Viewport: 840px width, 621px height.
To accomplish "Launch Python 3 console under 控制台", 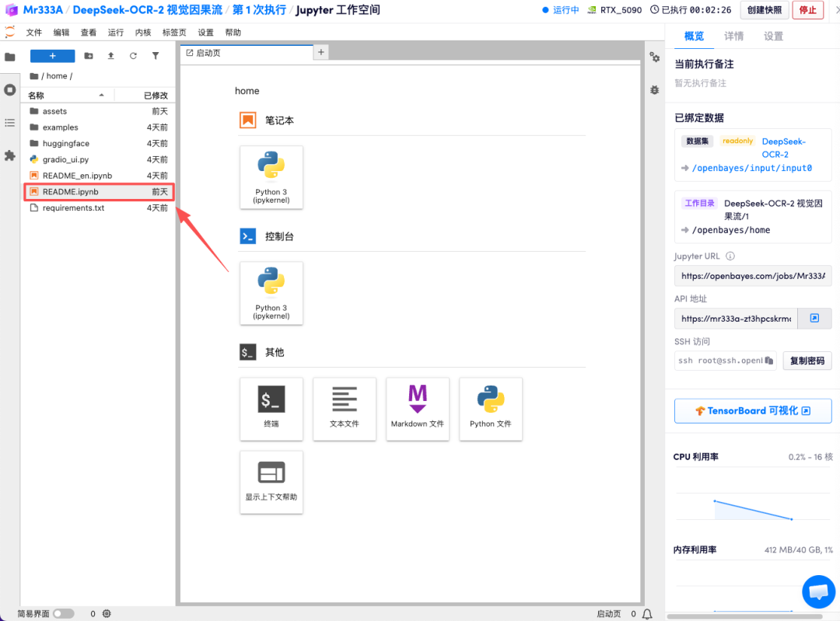I will 271,293.
